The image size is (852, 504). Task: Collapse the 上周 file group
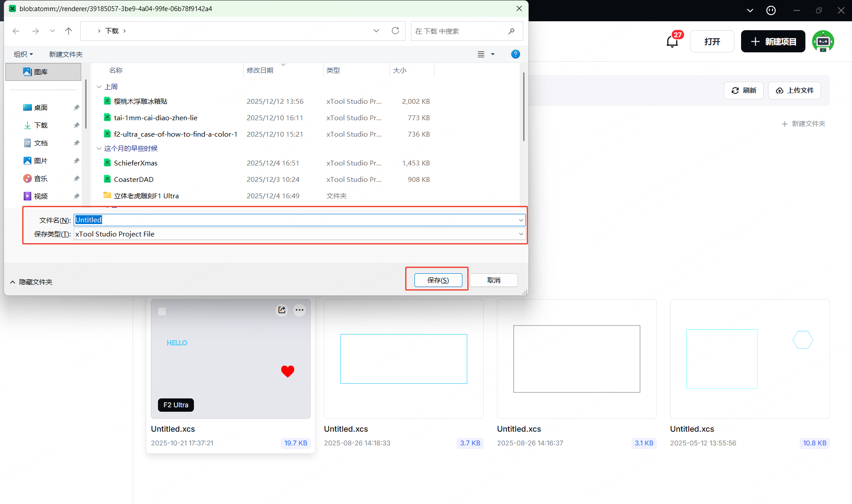tap(99, 87)
